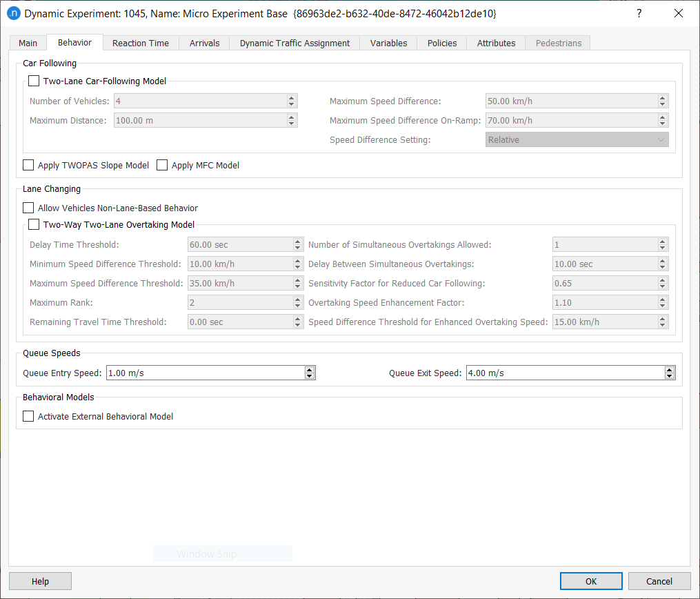Select the Policies tab
The image size is (700, 599).
(442, 43)
